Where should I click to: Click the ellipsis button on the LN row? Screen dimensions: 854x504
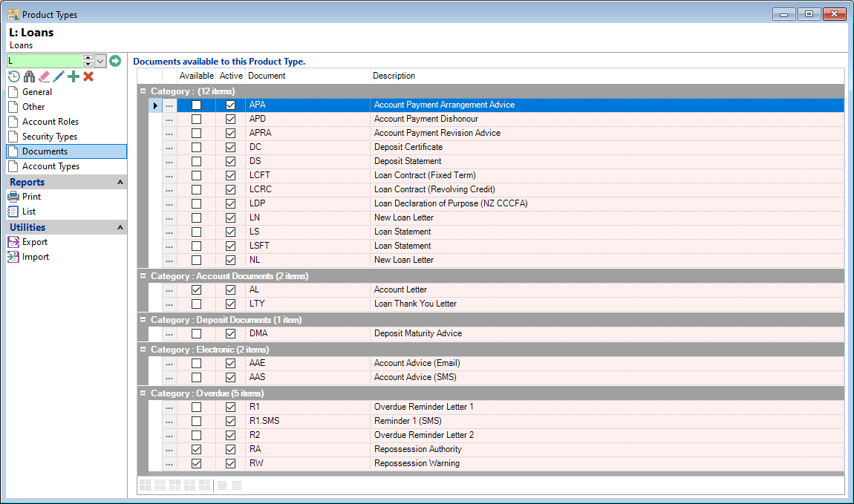pyautogui.click(x=169, y=218)
